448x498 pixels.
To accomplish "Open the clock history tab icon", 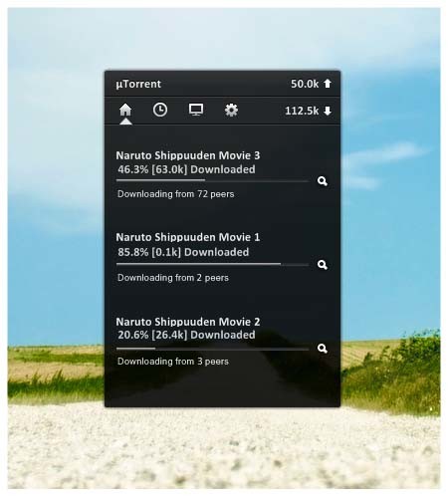I will coord(160,110).
